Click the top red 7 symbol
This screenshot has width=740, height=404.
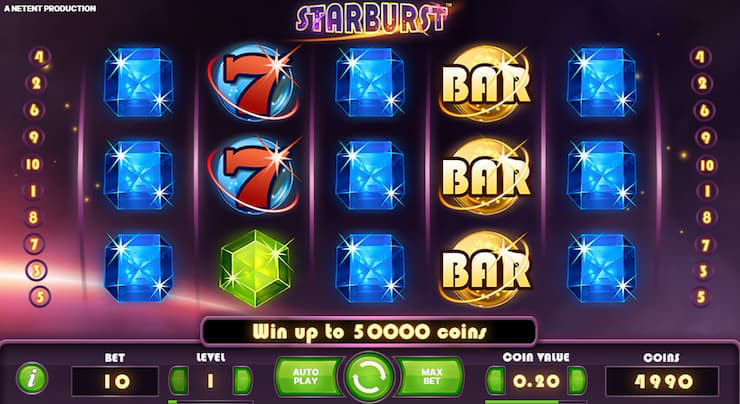[254, 82]
